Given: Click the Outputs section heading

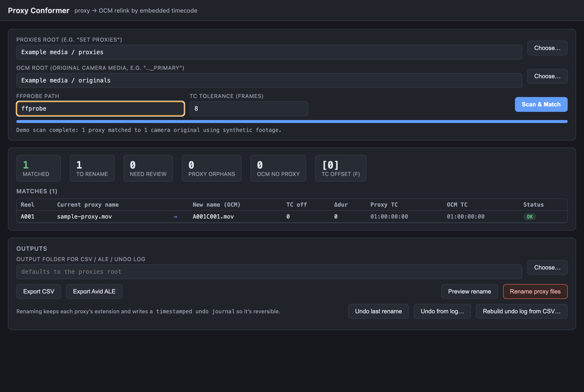Looking at the screenshot, I should 32,249.
